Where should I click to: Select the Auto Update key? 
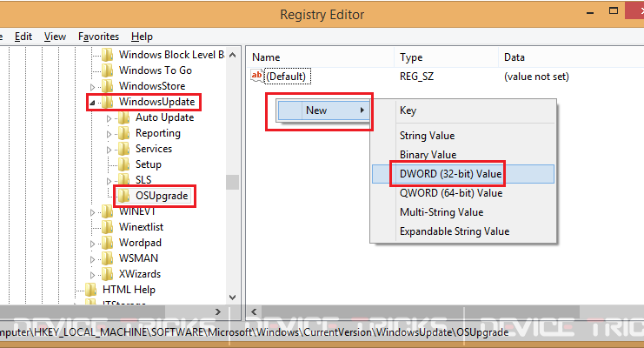click(x=165, y=117)
